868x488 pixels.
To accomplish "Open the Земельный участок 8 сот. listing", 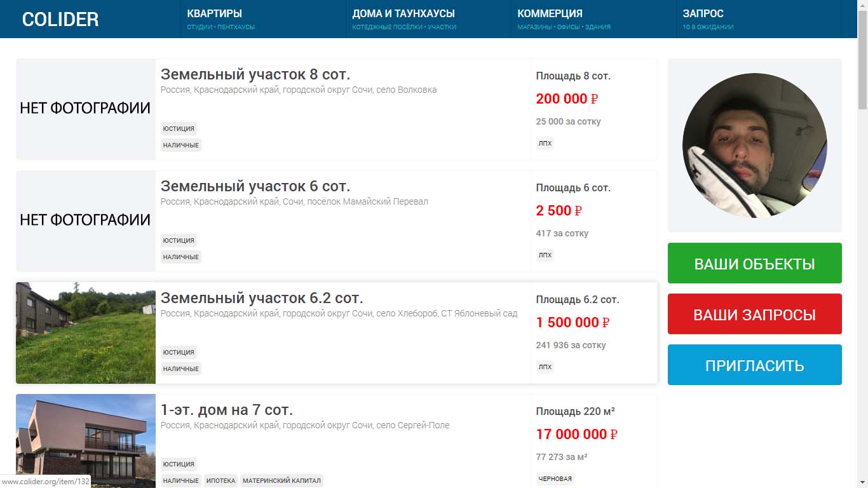I will point(255,74).
